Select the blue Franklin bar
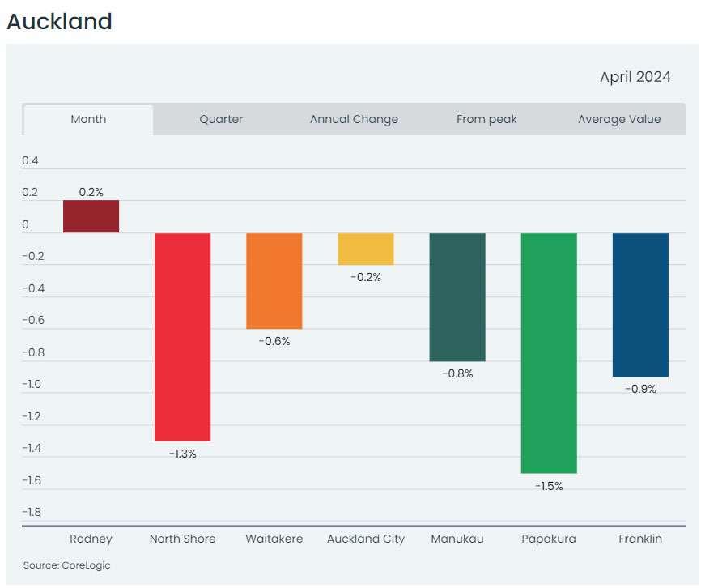Image resolution: width=701 pixels, height=588 pixels. (x=640, y=305)
